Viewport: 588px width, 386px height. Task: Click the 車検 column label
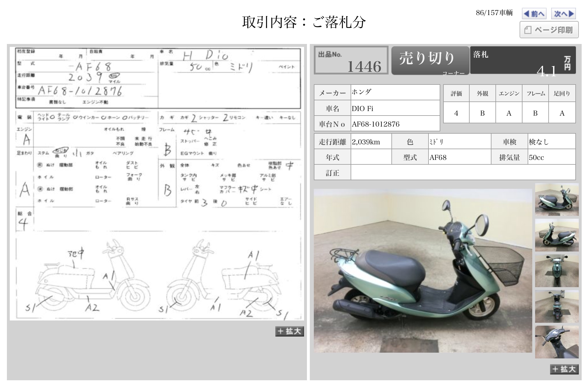pos(509,141)
